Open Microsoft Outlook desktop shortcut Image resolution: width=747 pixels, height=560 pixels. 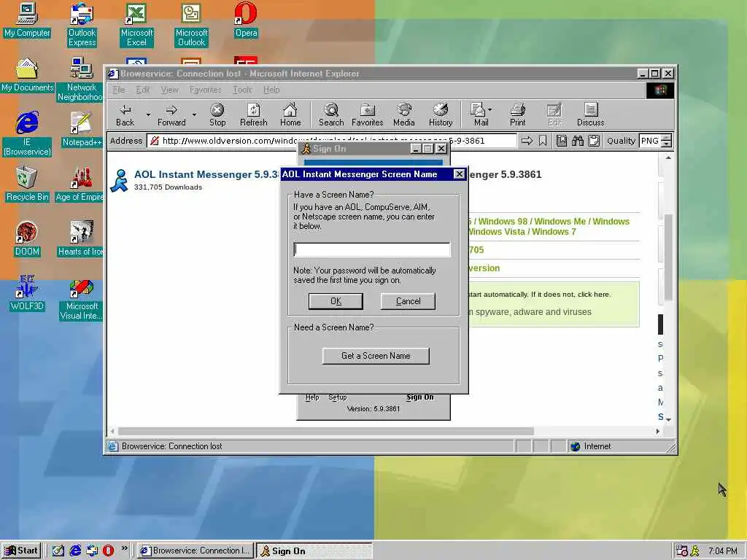(x=191, y=25)
